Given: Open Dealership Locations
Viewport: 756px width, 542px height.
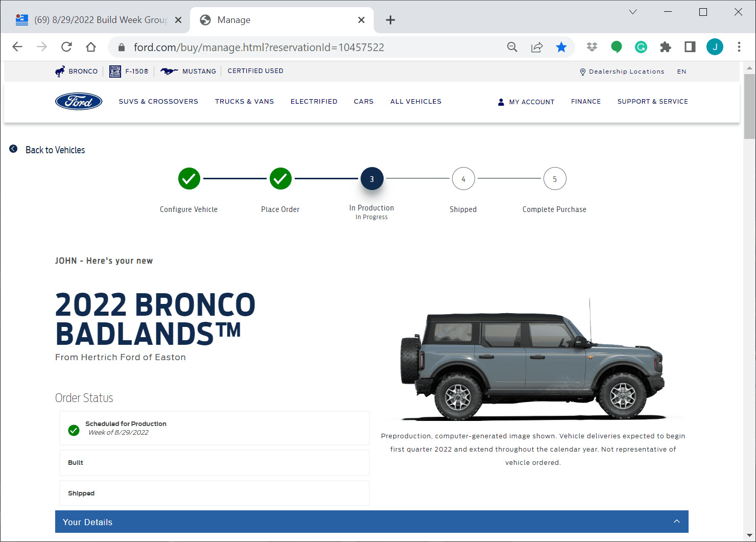Looking at the screenshot, I should 622,72.
